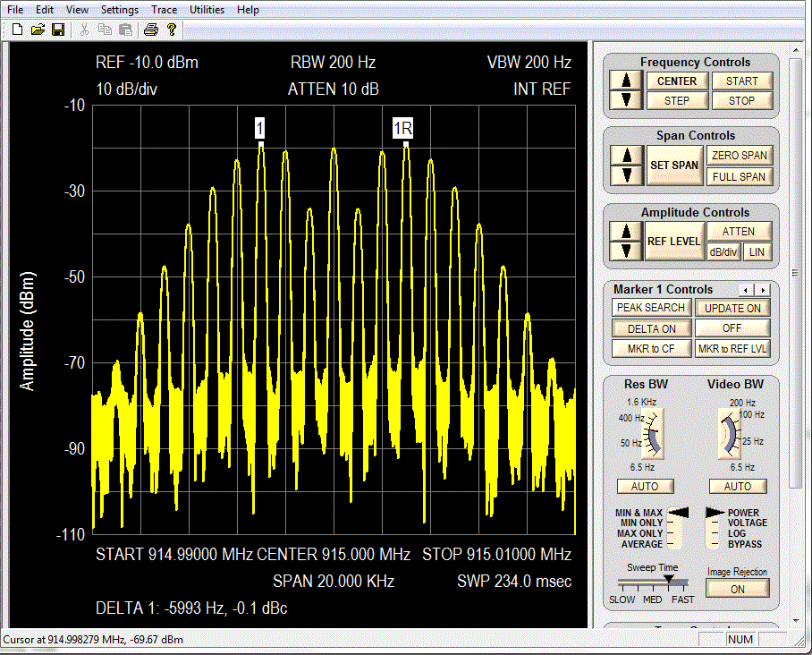Screen dimensions: 812x655
Task: Click the New document toolbar icon
Action: click(x=17, y=30)
